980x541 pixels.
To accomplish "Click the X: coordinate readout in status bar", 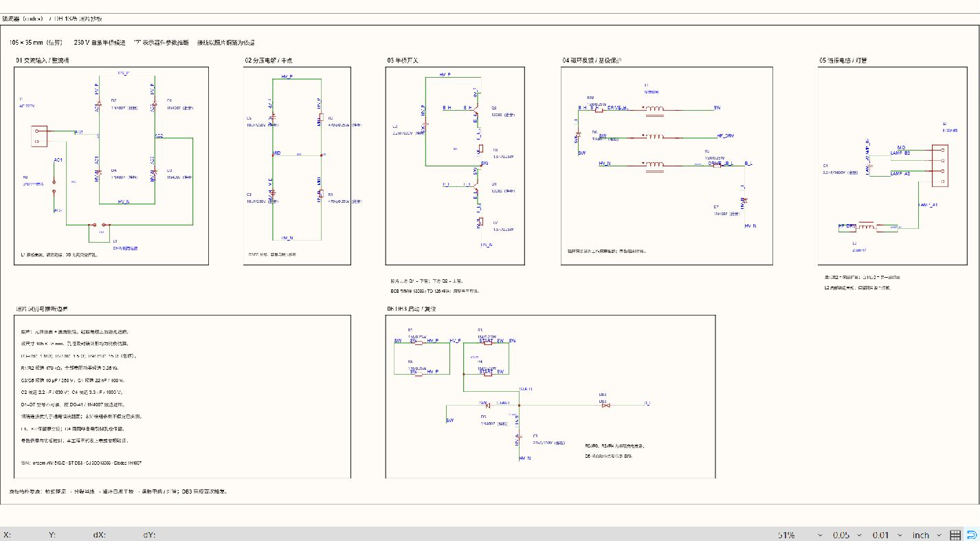I will pos(7,535).
